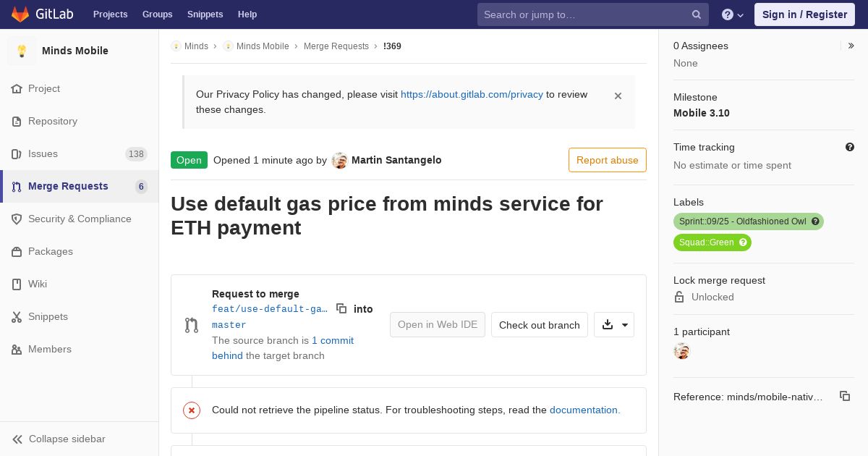This screenshot has width=868, height=456.
Task: Click the Merge Requests breadcrumb link
Action: click(x=336, y=46)
